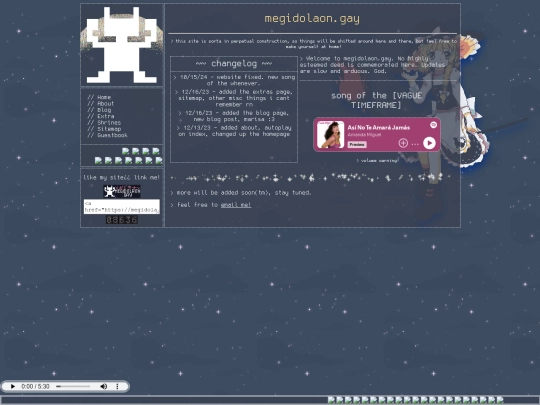This screenshot has height=405, width=540.
Task: Click the megidolaon.gay site title
Action: pyautogui.click(x=312, y=18)
